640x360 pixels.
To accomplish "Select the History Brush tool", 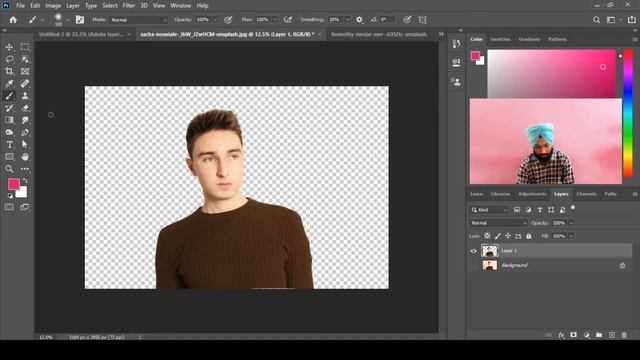I will tap(9, 108).
